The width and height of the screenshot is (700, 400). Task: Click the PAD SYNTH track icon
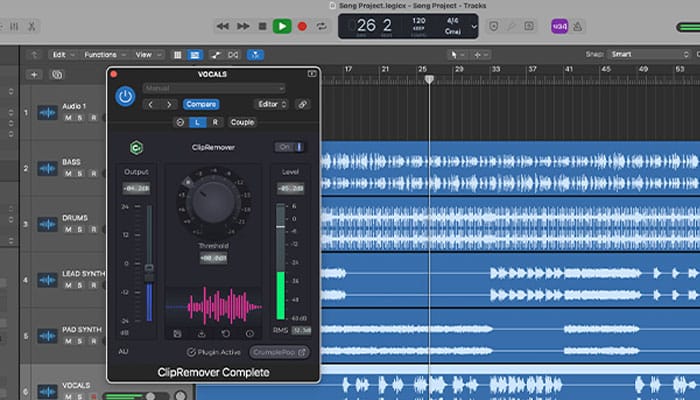point(47,336)
